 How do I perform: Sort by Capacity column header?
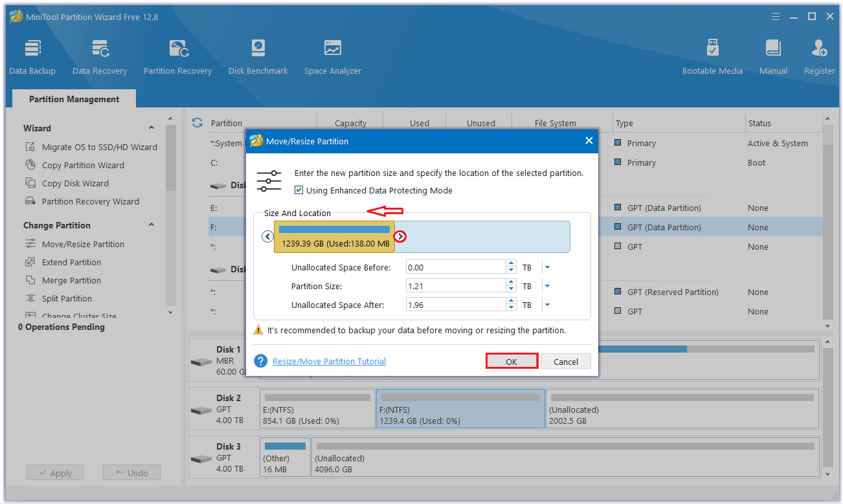click(x=350, y=123)
